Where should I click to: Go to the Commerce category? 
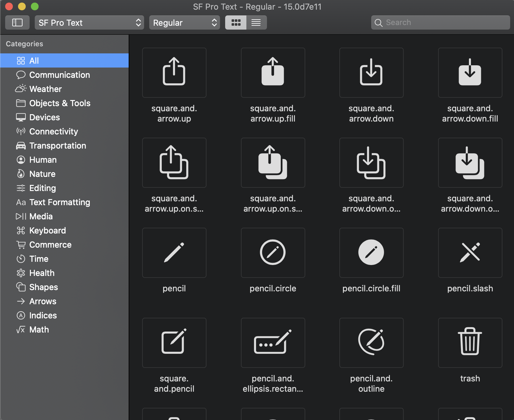[64, 244]
